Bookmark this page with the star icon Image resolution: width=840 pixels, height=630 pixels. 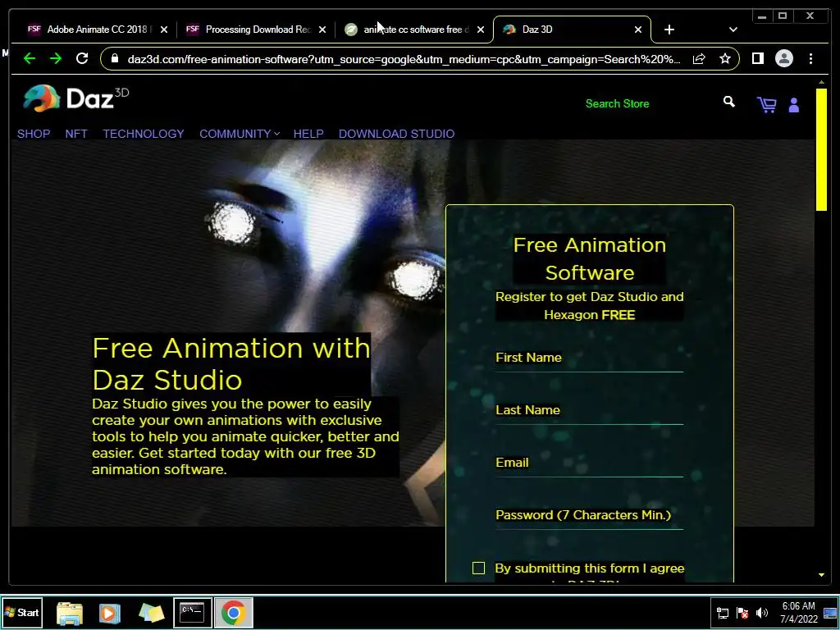point(725,58)
